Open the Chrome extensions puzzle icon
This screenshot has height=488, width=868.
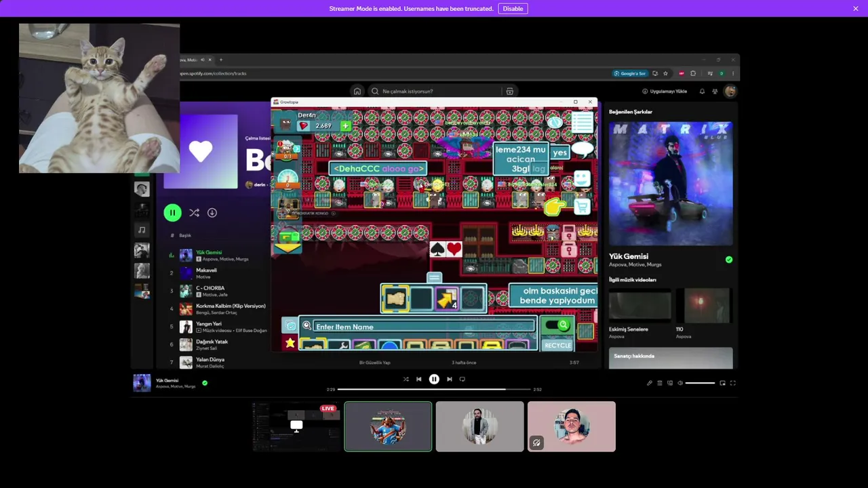point(693,73)
